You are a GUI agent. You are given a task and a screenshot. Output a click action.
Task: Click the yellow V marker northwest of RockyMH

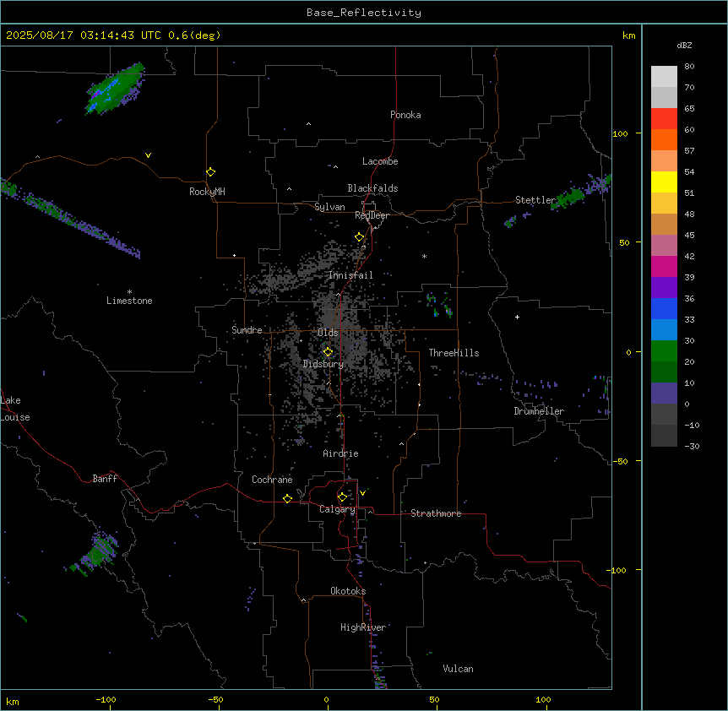148,155
